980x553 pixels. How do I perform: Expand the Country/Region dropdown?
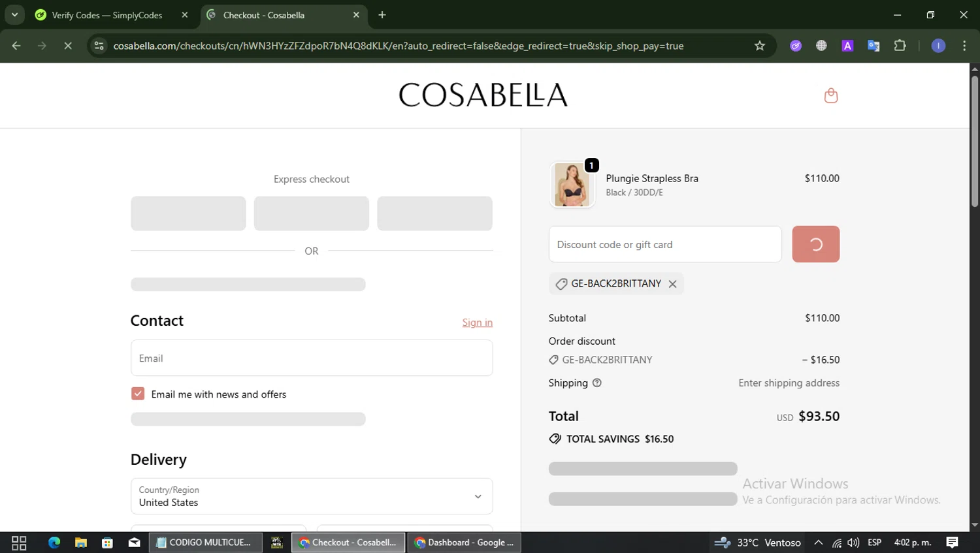(x=312, y=496)
